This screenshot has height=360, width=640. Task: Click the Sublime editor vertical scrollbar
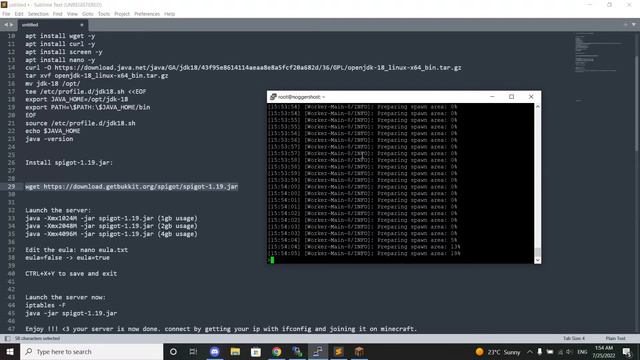(637, 102)
